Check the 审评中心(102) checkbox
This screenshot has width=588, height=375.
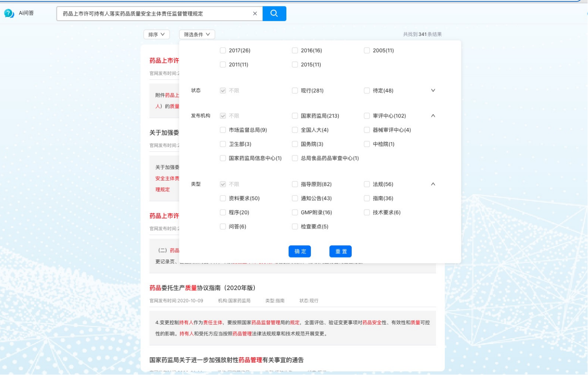(367, 116)
